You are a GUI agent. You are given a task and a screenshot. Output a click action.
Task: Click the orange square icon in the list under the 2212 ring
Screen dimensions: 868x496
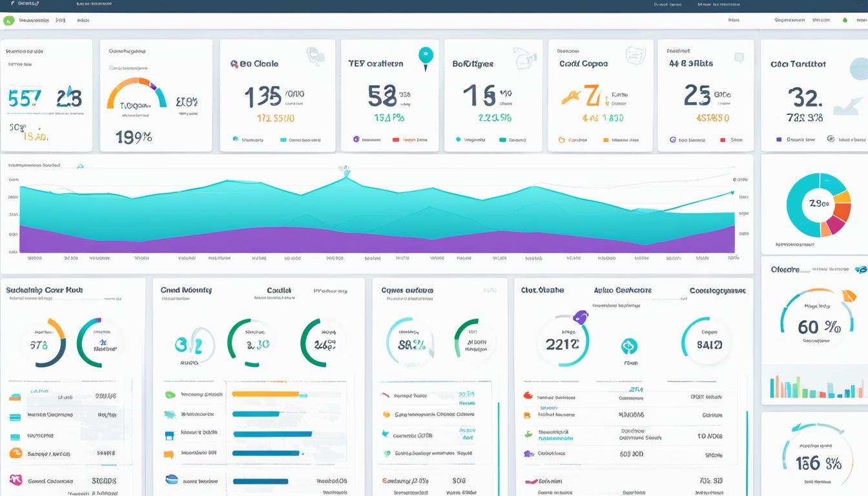tap(527, 416)
